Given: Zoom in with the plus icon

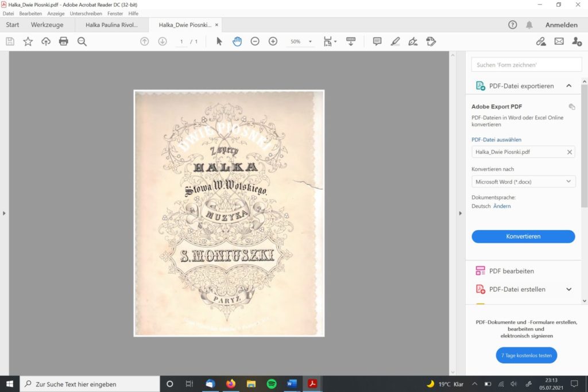Looking at the screenshot, I should point(273,41).
